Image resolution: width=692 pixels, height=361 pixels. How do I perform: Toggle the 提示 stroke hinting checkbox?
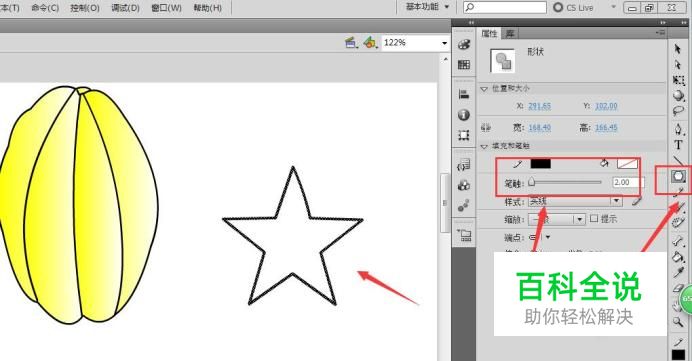pyautogui.click(x=594, y=218)
